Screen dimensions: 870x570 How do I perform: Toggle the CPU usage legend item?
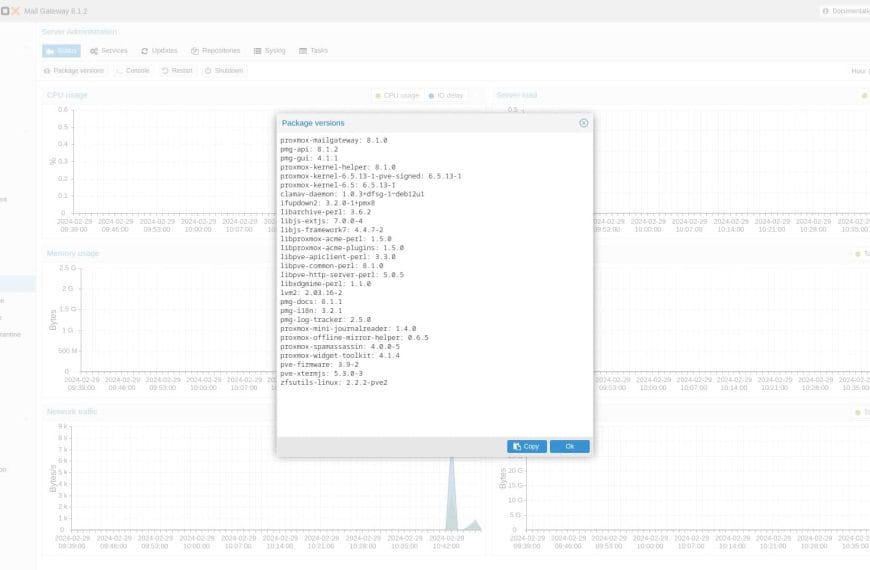(397, 95)
